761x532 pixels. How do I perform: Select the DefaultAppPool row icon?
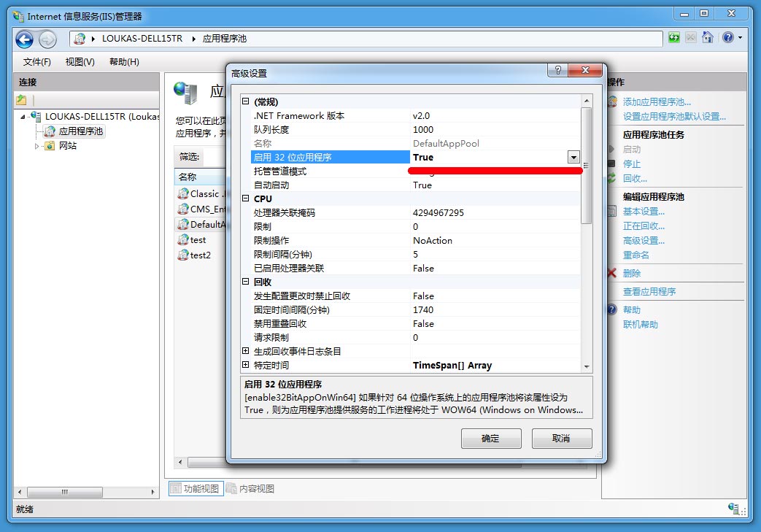click(183, 224)
